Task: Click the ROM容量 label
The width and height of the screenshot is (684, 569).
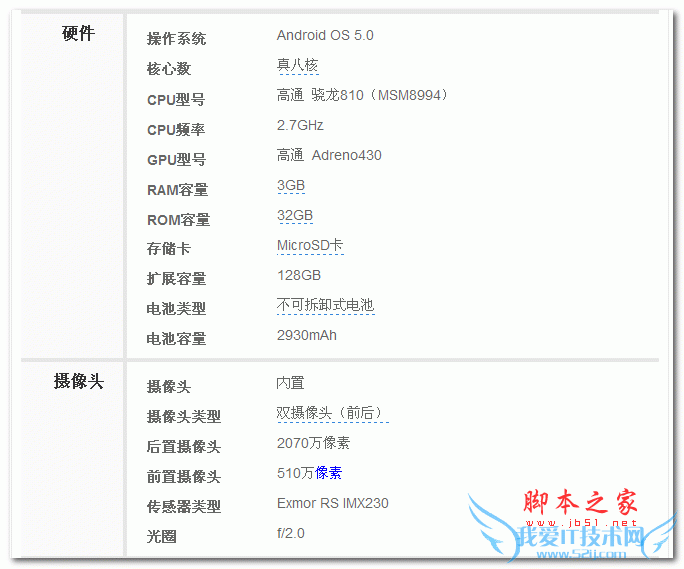Action: click(178, 219)
